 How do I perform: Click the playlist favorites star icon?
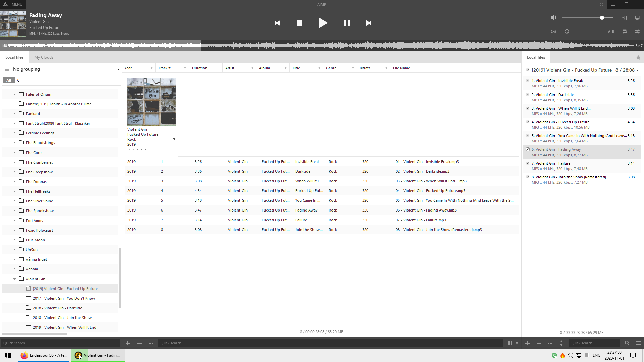pos(638,58)
